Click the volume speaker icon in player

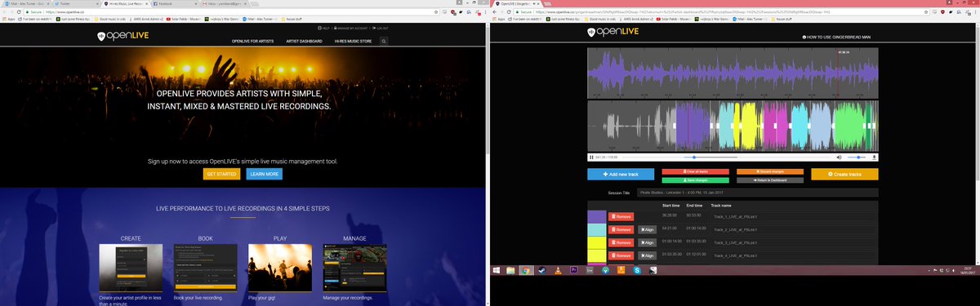839,157
